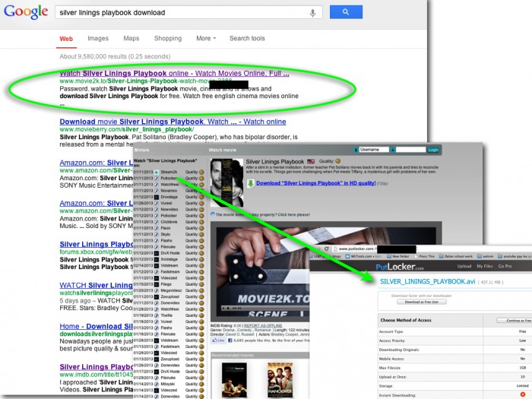The width and height of the screenshot is (532, 399).
Task: Switch to the Shopping tab
Action: (x=168, y=38)
